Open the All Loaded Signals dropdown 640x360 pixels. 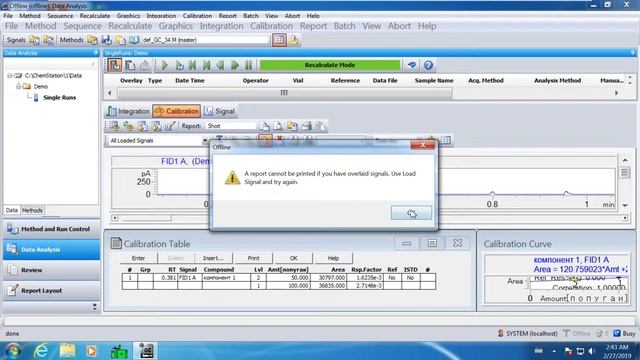coord(204,140)
